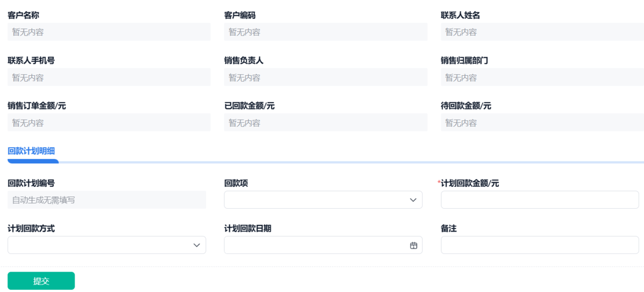Click the 销售负责人 field
The width and height of the screenshot is (644, 292).
pos(326,77)
